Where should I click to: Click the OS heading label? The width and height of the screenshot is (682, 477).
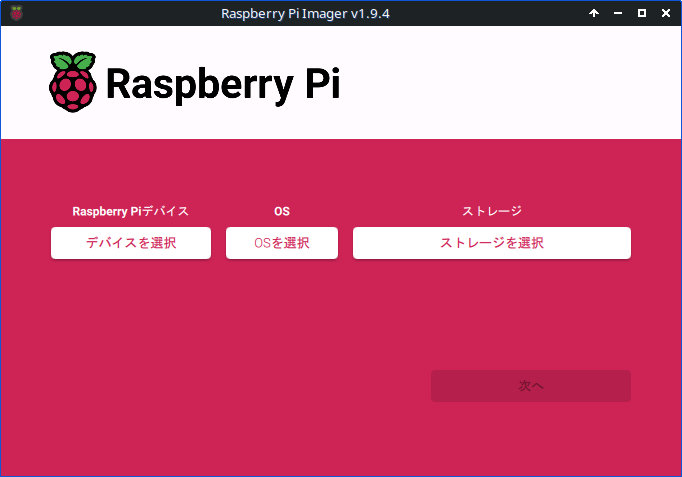pos(282,211)
